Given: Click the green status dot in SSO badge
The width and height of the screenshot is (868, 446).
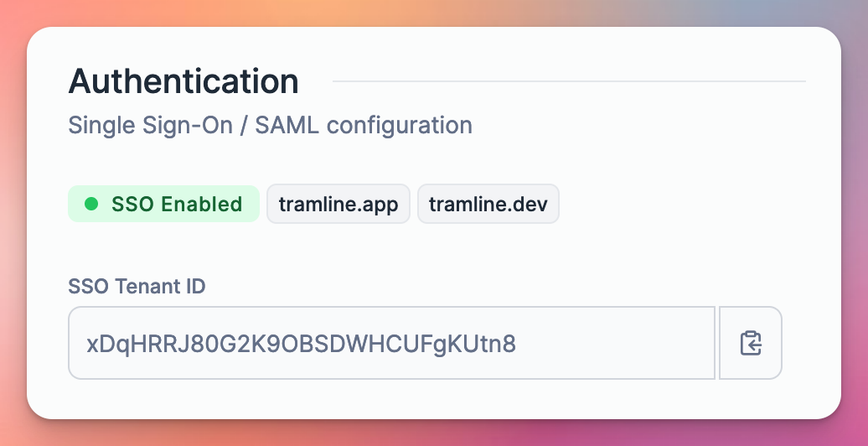Looking at the screenshot, I should [91, 204].
